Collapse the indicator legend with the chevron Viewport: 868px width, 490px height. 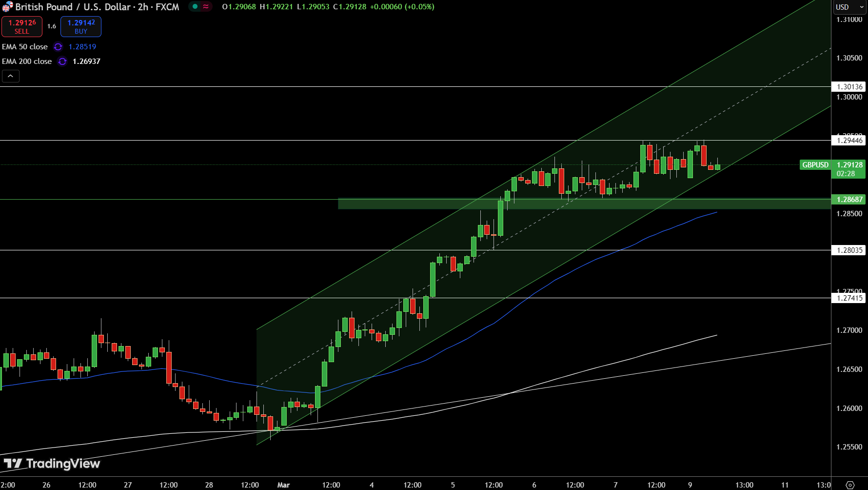click(11, 76)
